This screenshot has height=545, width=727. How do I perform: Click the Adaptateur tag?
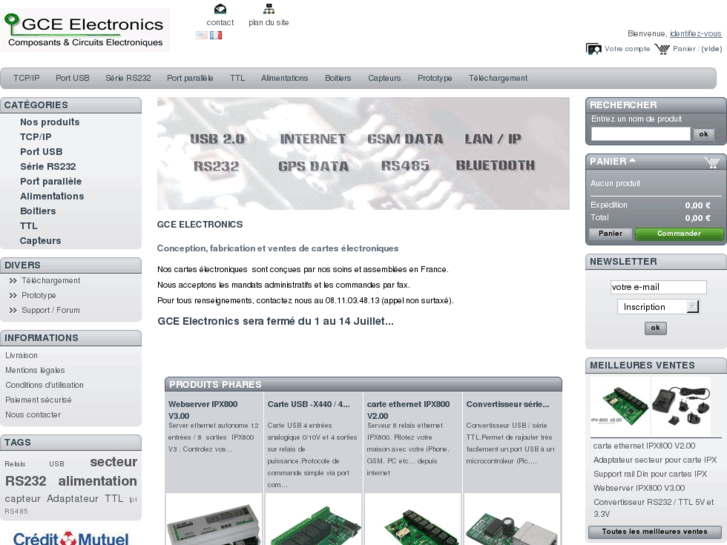72,499
